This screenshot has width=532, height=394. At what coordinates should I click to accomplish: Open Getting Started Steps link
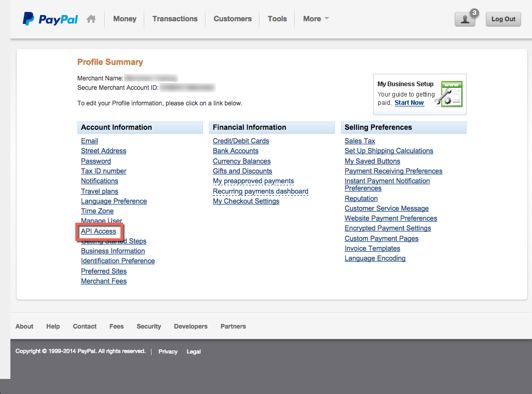point(114,241)
